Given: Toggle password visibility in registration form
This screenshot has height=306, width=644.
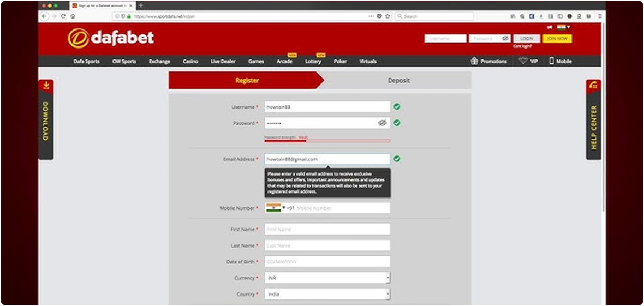Looking at the screenshot, I should [x=383, y=123].
